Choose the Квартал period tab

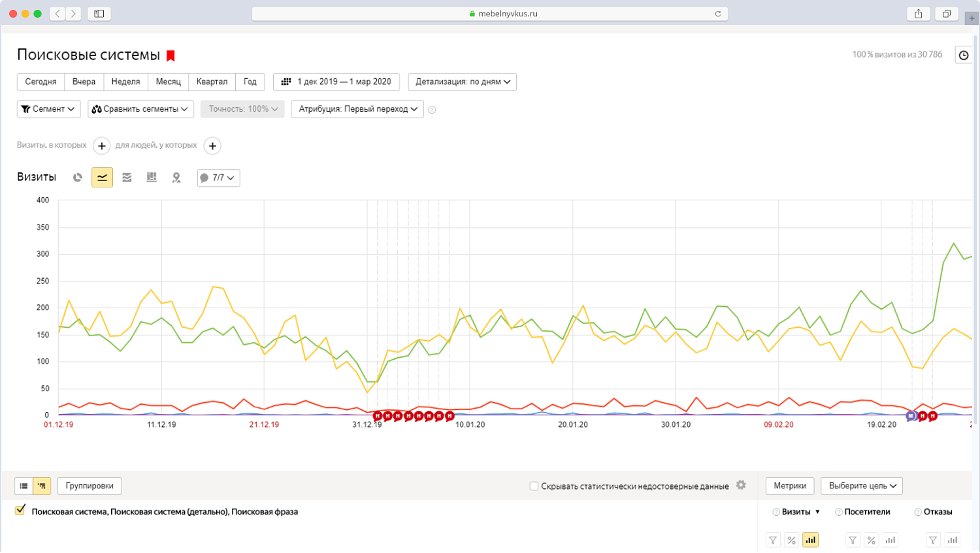tap(212, 82)
